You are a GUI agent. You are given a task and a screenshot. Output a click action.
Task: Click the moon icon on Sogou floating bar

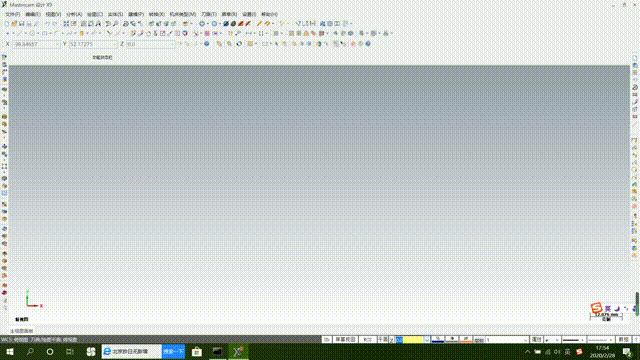[617, 309]
